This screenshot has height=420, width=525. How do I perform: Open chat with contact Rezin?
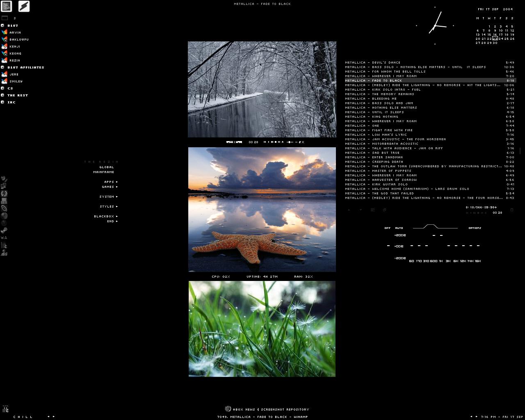(x=11, y=60)
